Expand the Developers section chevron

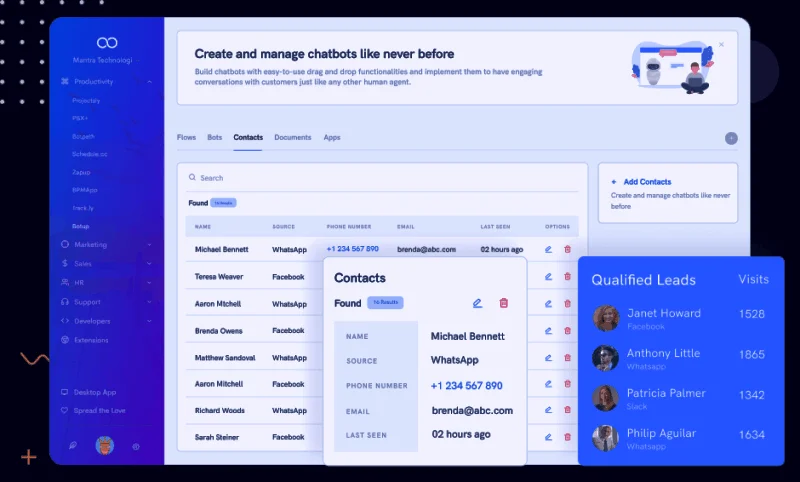(x=149, y=321)
